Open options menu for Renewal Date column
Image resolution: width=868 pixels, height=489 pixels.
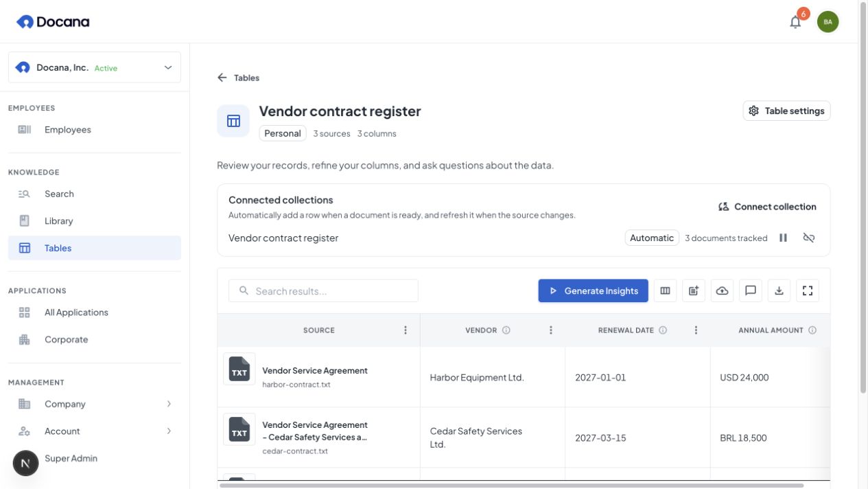click(696, 330)
